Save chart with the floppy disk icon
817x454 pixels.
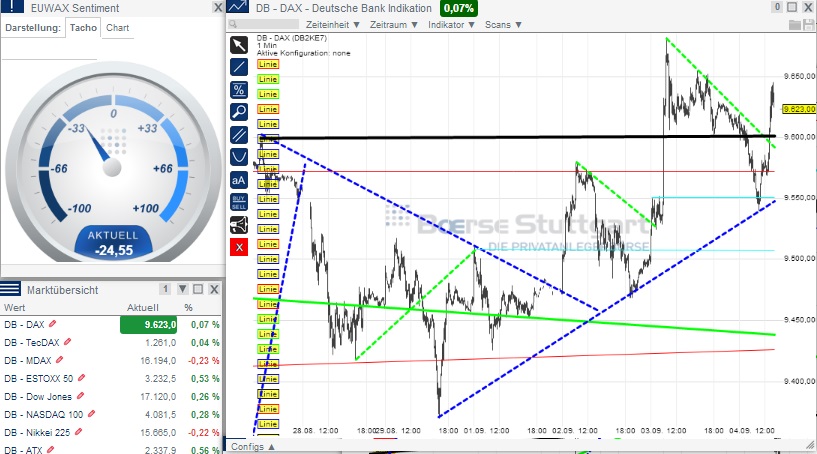809,24
